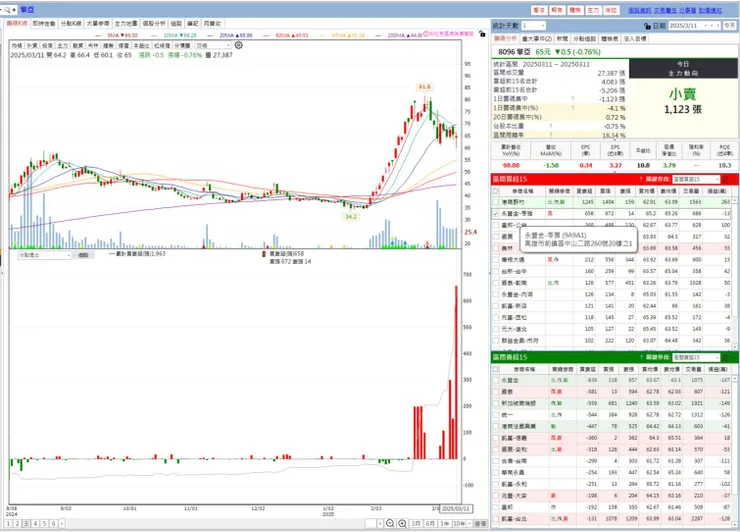The width and height of the screenshot is (740, 532).
Task: Click the red 體檢 button in top bar
Action: click(575, 10)
